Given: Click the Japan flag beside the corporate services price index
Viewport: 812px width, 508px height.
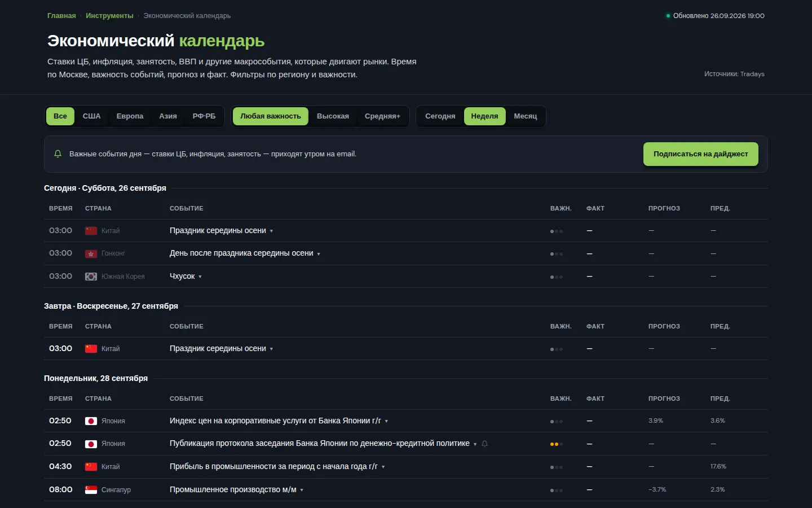Looking at the screenshot, I should click(91, 421).
